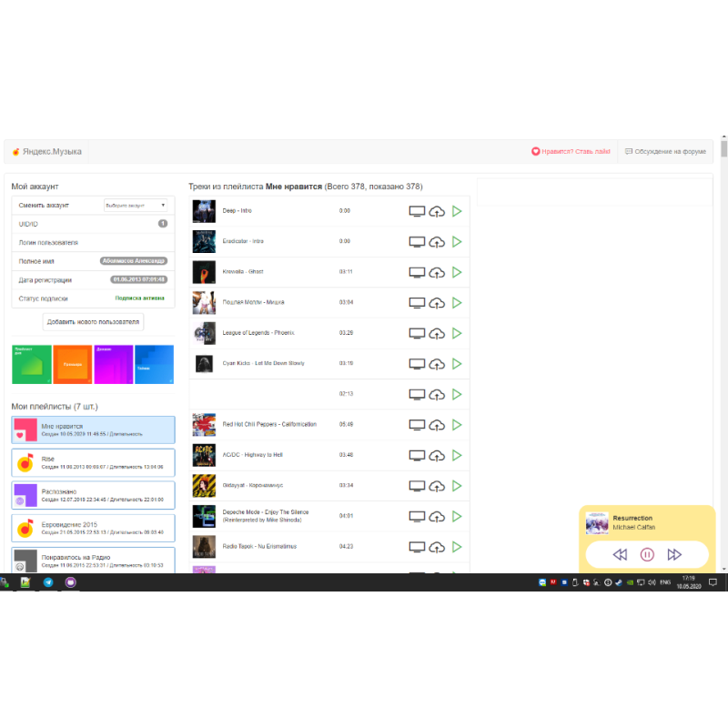
Task: Click cloud icon for Cyan Kicks track
Action: [x=437, y=364]
